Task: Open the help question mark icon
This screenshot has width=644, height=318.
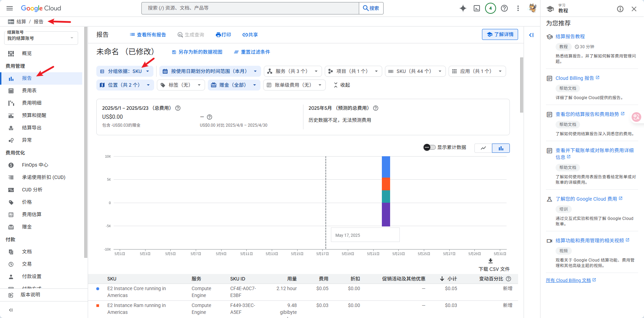Action: 504,8
